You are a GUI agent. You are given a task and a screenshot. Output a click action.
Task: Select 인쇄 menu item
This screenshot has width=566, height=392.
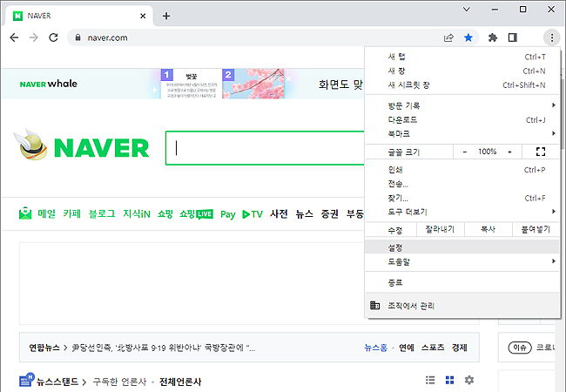coord(462,170)
